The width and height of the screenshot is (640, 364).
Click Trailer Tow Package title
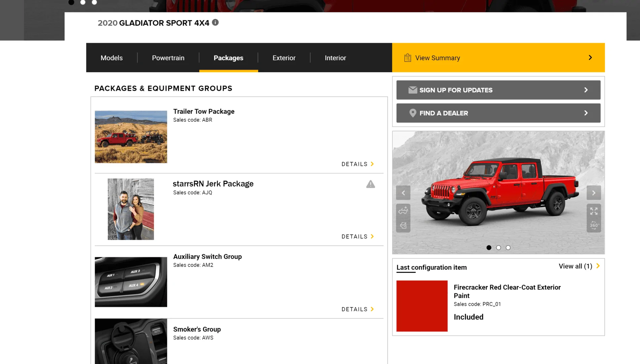click(x=204, y=111)
